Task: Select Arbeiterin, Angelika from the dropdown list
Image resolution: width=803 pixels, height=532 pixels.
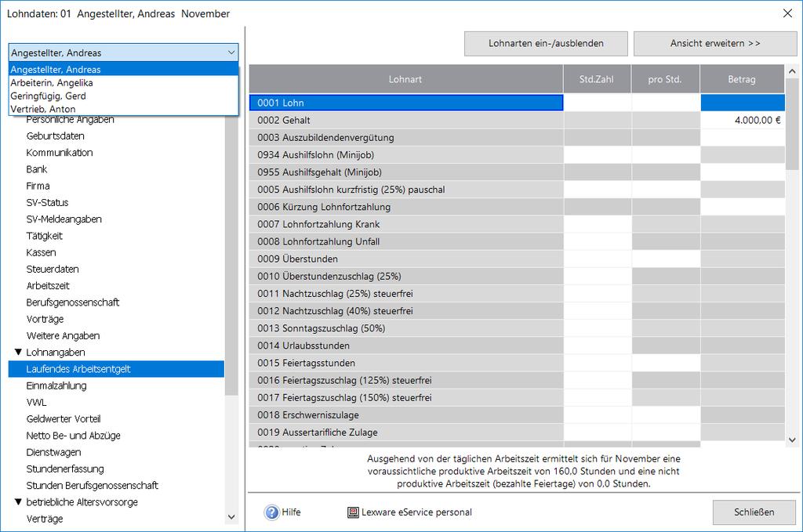Action: 52,83
